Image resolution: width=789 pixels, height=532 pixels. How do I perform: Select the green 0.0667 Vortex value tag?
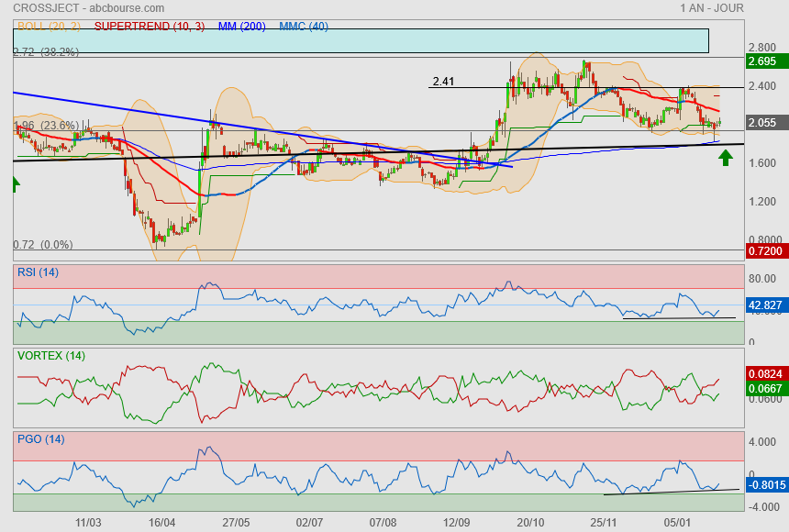766,389
